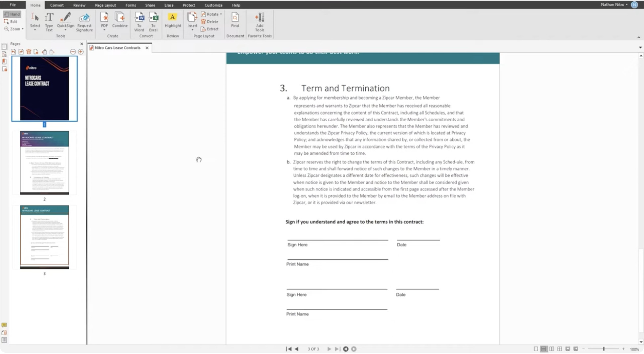The width and height of the screenshot is (644, 354).
Task: Switch to the Review tab
Action: coord(79,5)
